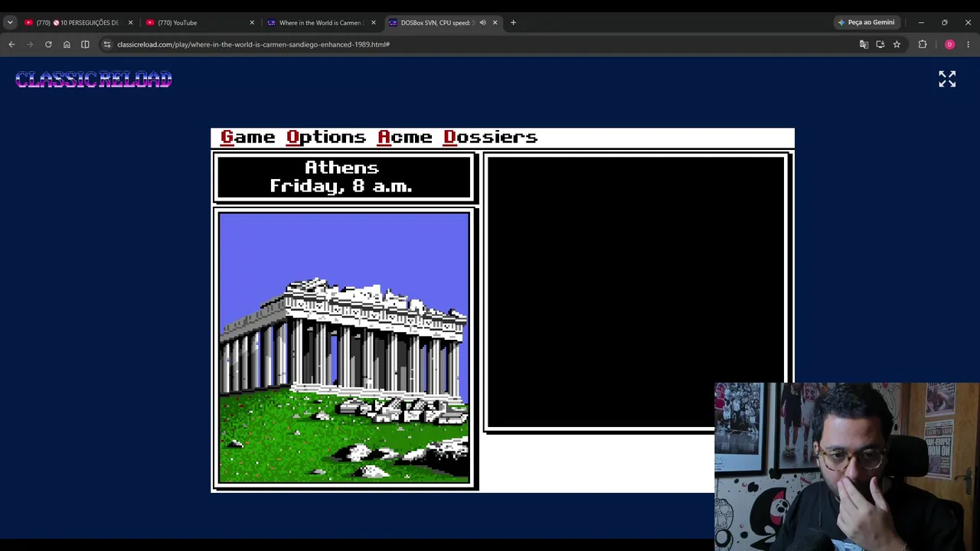Open the pink 'D' profile avatar
Screen dimensions: 980x551
(949, 44)
